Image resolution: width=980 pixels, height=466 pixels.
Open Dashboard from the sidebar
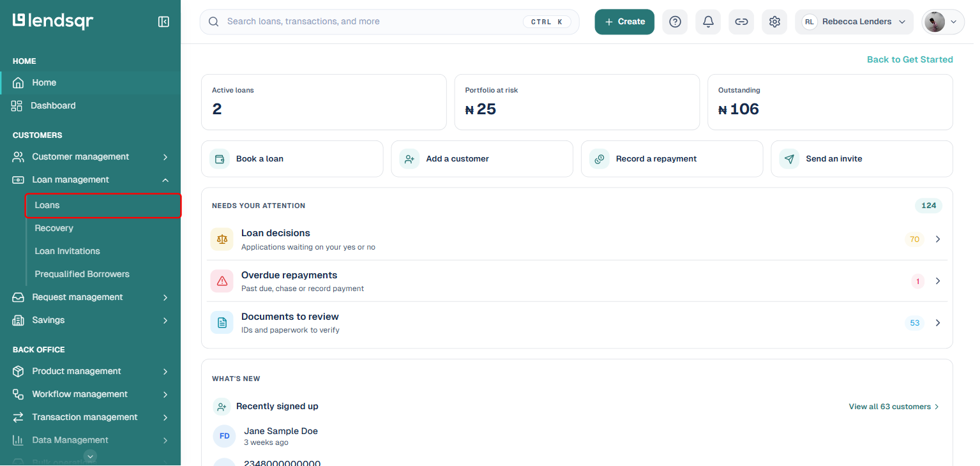coord(91,106)
